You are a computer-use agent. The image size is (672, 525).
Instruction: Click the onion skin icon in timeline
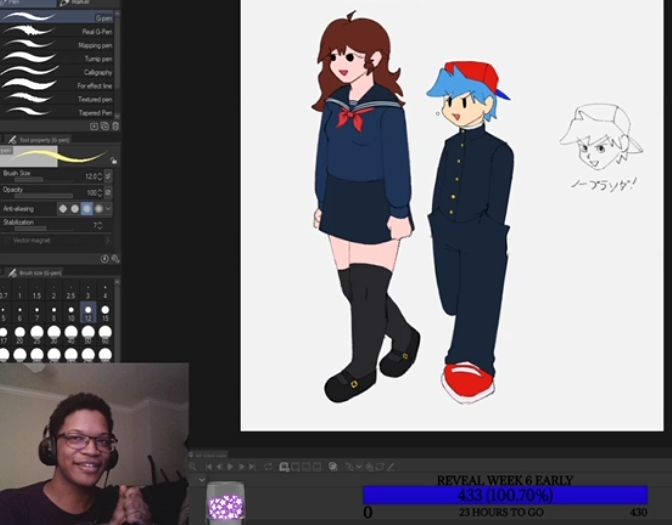(333, 467)
